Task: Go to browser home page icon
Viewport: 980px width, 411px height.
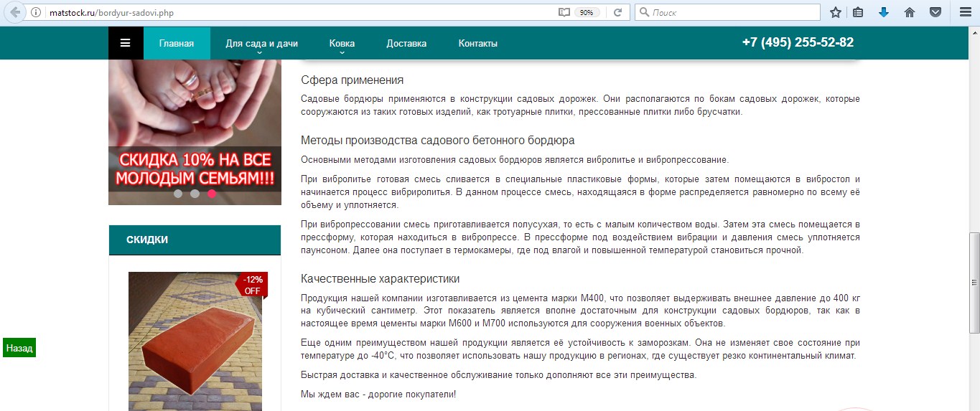Action: point(910,12)
